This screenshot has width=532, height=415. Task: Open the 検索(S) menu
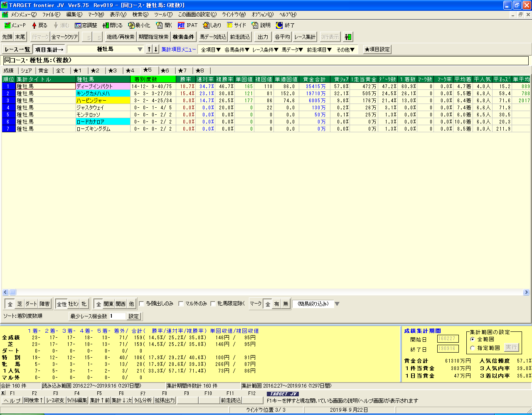pos(140,15)
